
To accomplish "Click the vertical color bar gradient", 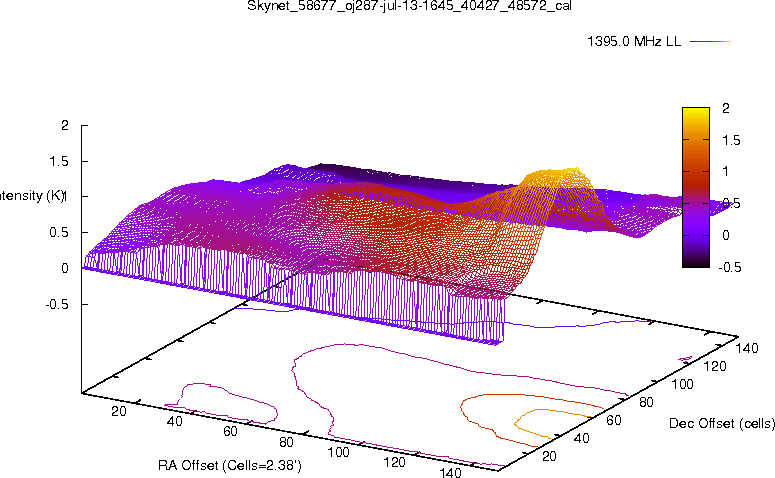I will point(696,187).
